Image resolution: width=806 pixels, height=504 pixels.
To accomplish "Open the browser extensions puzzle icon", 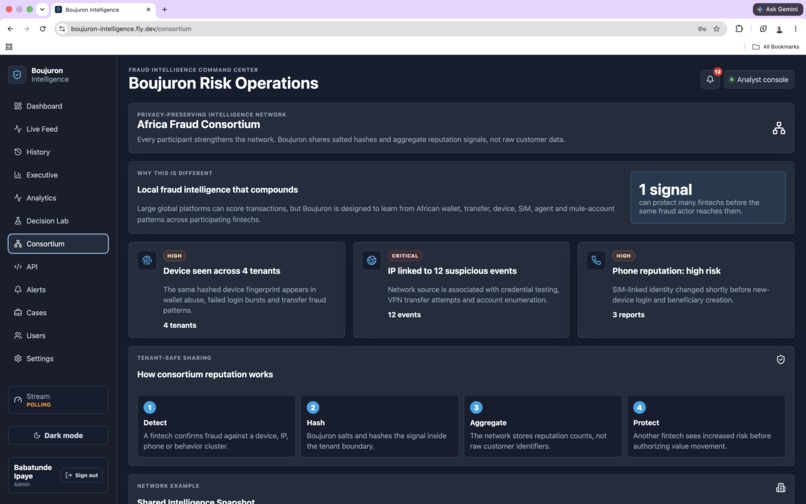I will coord(739,29).
